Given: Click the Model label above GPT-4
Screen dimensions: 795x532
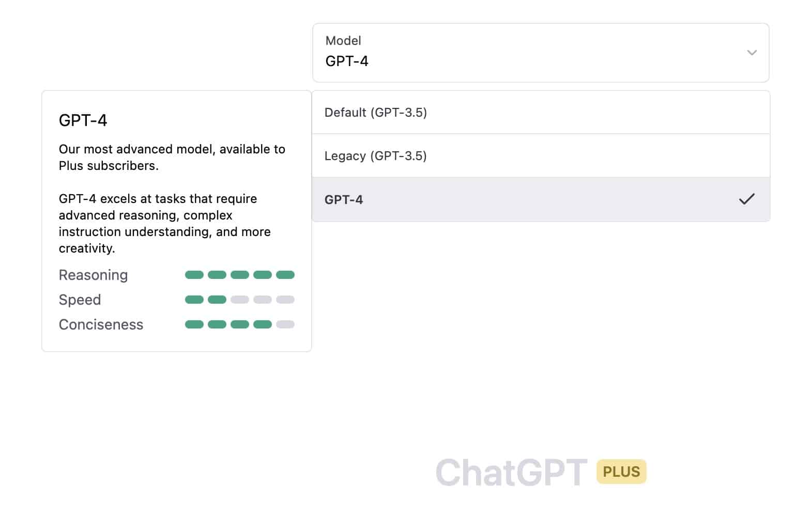Looking at the screenshot, I should (343, 40).
